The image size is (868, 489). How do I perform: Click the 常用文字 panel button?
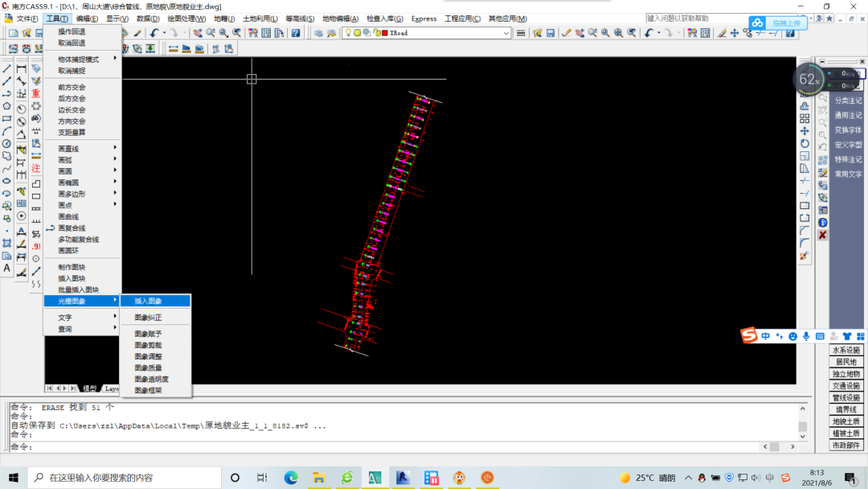coord(848,174)
